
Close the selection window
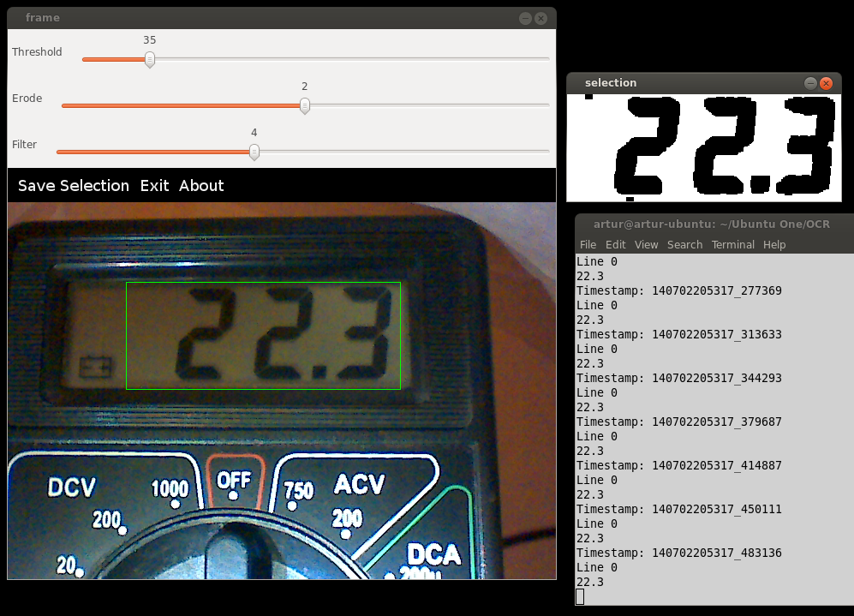827,83
